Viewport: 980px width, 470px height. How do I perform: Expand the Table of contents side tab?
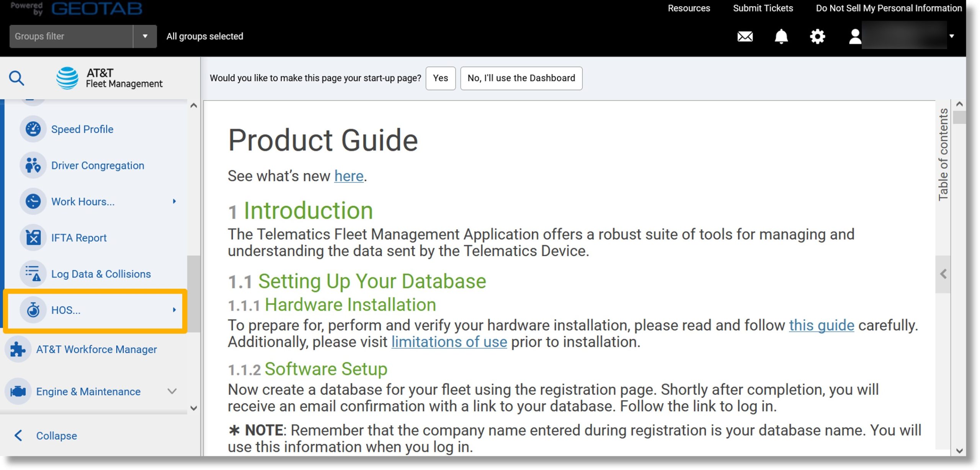point(943,154)
